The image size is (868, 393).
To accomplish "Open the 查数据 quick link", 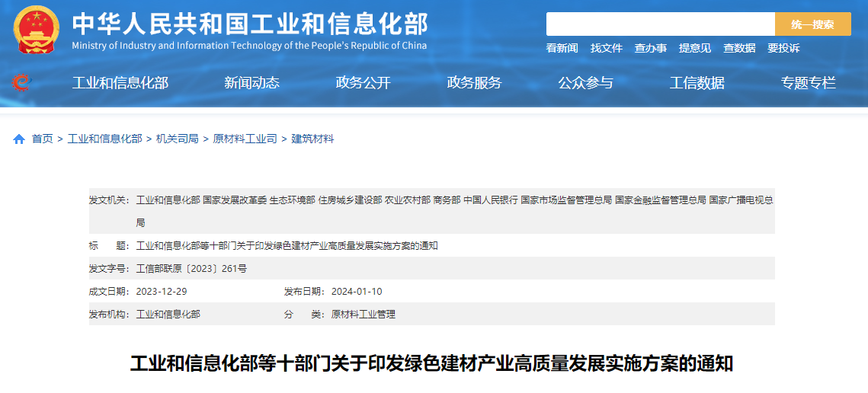I will (x=739, y=48).
